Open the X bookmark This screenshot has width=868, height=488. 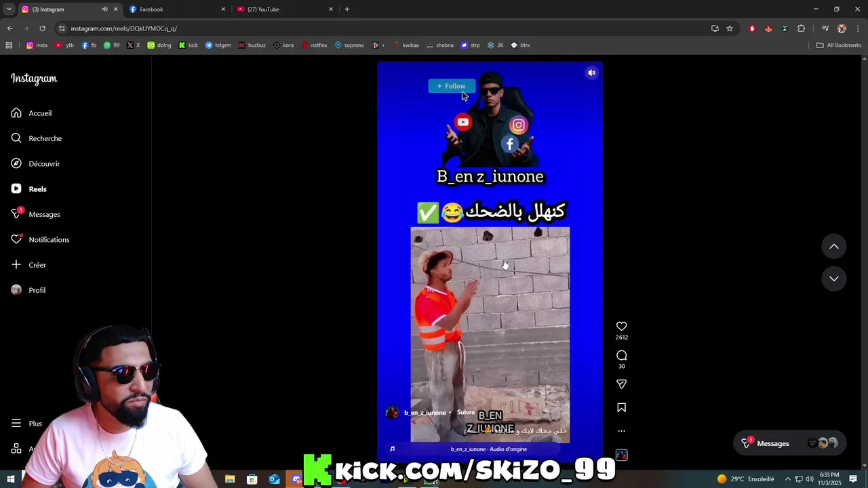click(x=134, y=45)
